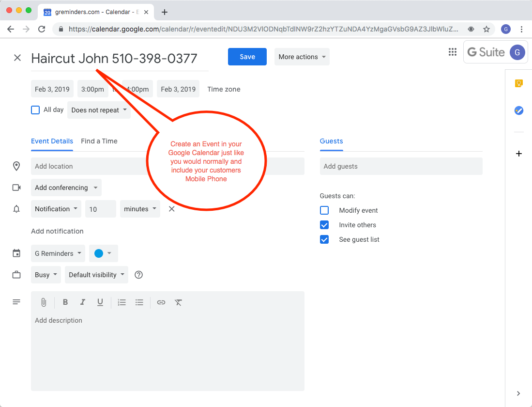Toggle bold formatting in description
532x407 pixels.
(65, 302)
